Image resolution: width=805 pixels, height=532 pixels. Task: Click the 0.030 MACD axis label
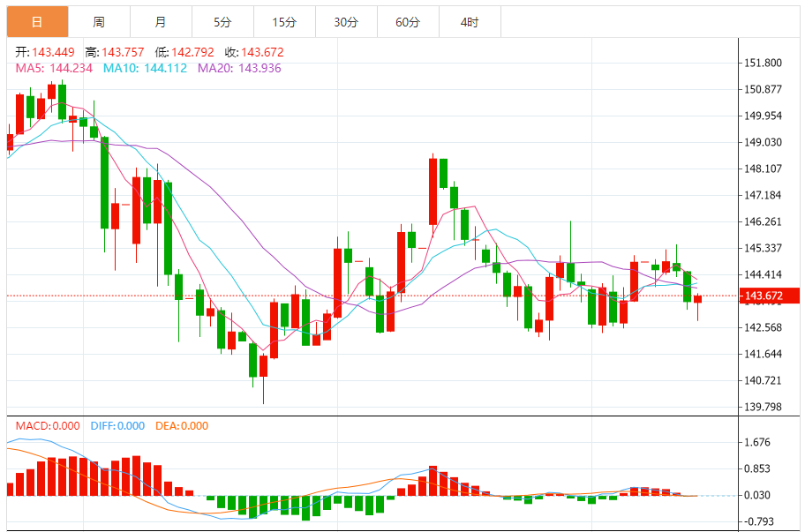[x=757, y=495]
